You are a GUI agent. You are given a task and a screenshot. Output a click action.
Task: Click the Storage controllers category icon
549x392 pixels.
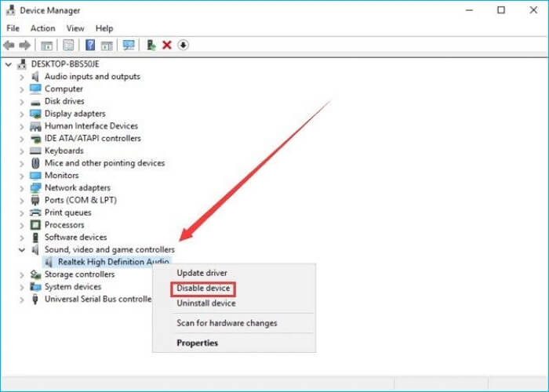pyautogui.click(x=35, y=274)
